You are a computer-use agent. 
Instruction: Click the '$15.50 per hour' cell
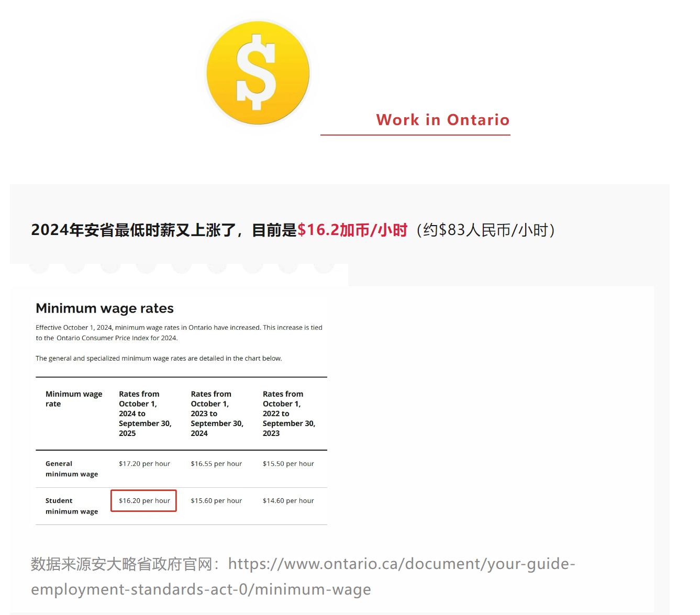(288, 464)
